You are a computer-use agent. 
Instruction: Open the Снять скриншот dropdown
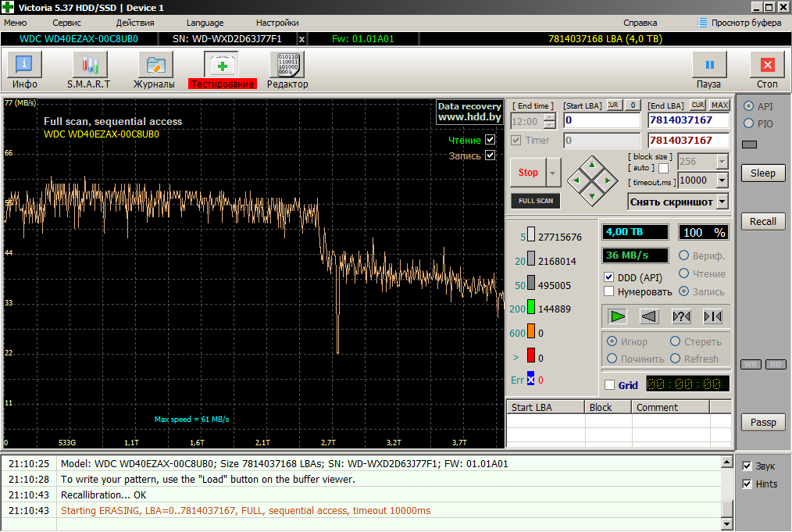tap(722, 202)
